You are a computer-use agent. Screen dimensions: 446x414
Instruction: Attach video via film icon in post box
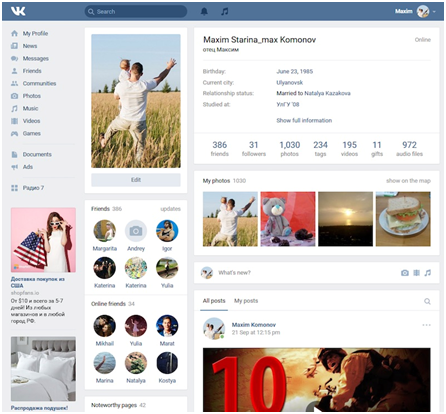[x=417, y=273]
